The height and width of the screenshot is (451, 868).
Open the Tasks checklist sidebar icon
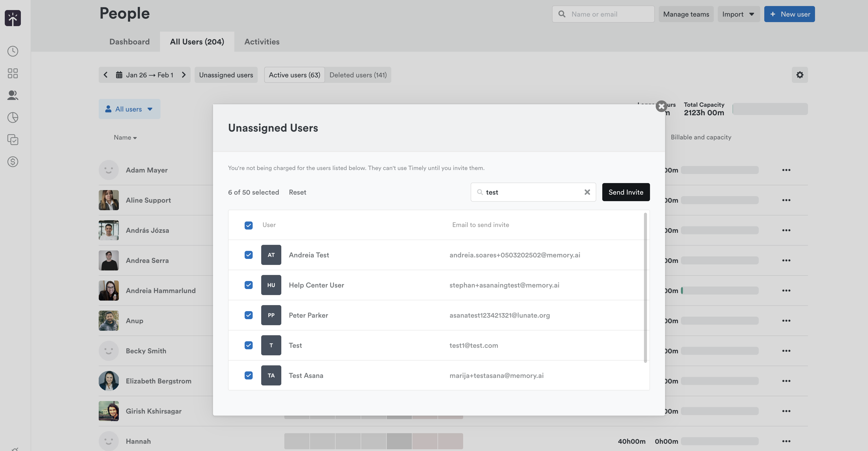pyautogui.click(x=13, y=139)
